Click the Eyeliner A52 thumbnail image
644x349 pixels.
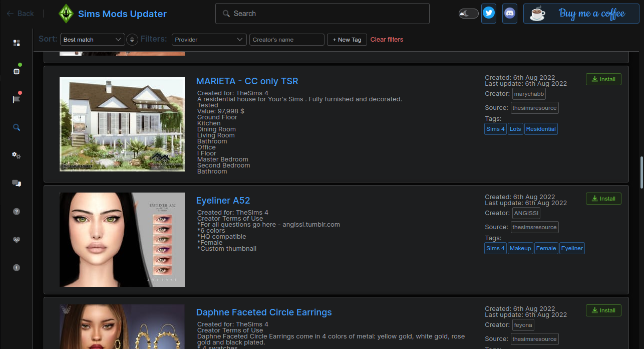pos(122,240)
